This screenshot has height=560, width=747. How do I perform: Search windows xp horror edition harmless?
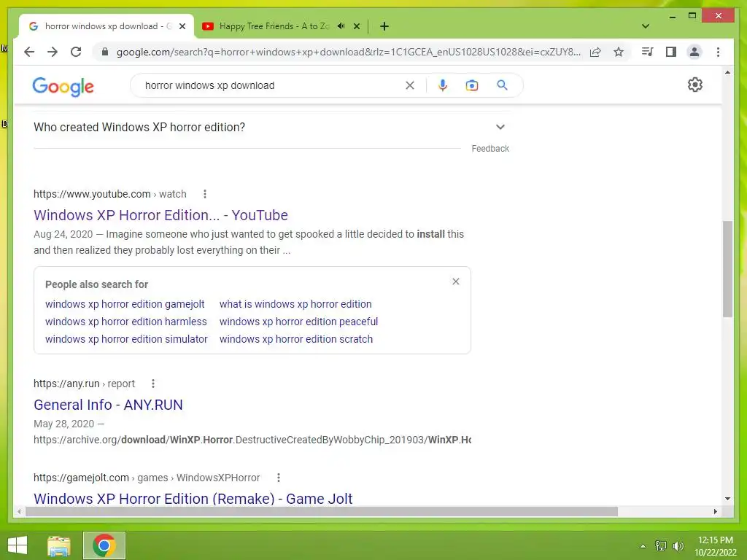click(x=125, y=322)
